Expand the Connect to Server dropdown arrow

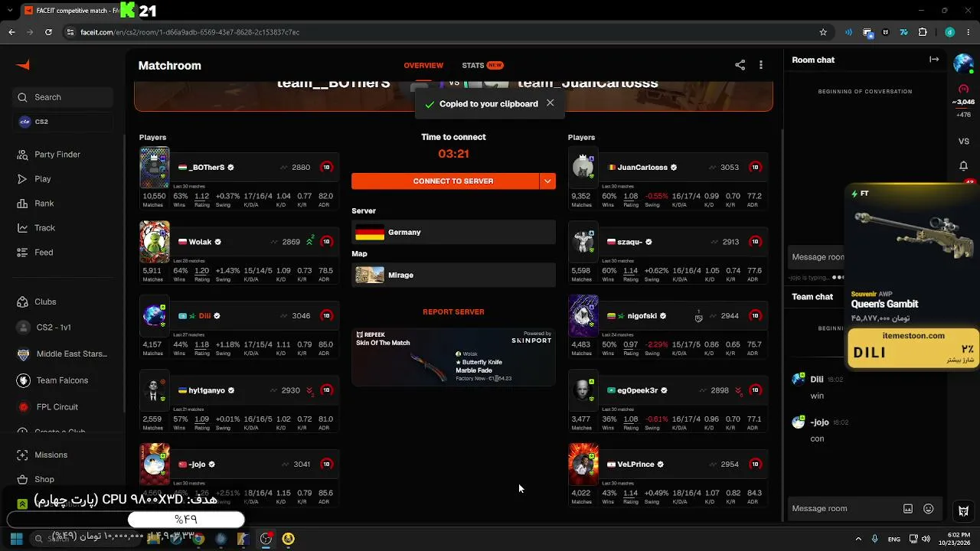pyautogui.click(x=547, y=181)
